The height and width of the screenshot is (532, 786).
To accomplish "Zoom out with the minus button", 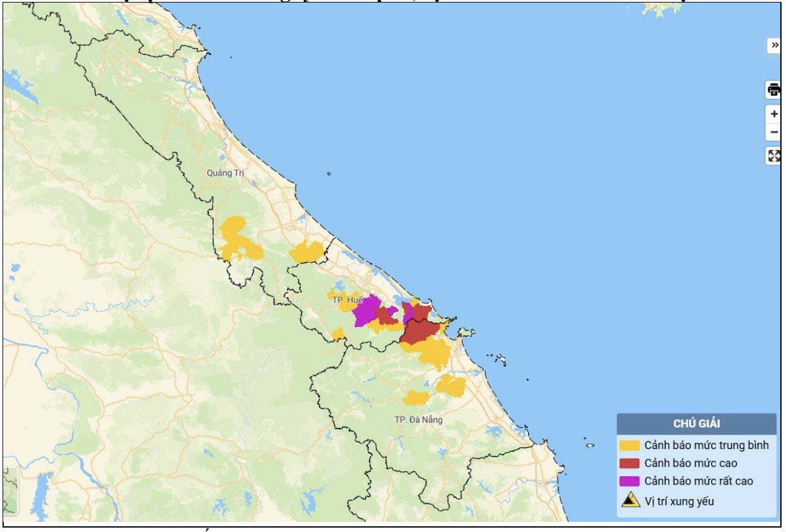I will [774, 132].
